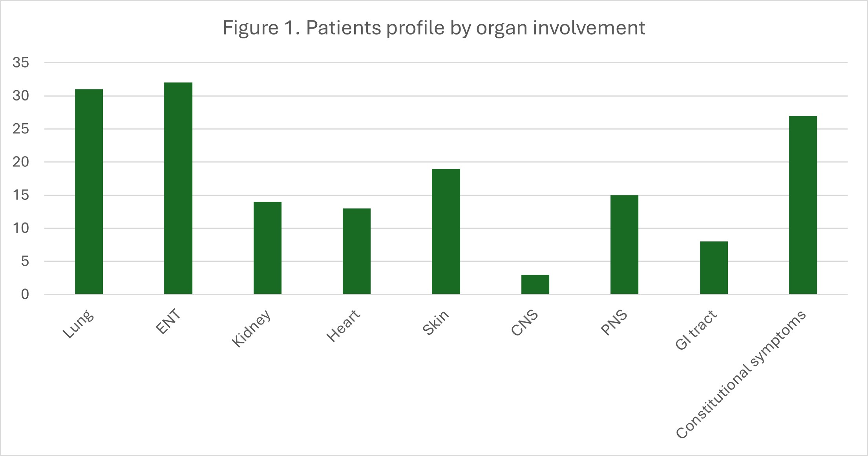The width and height of the screenshot is (868, 456).
Task: Select the Constitutional symptoms bar
Action: (803, 205)
